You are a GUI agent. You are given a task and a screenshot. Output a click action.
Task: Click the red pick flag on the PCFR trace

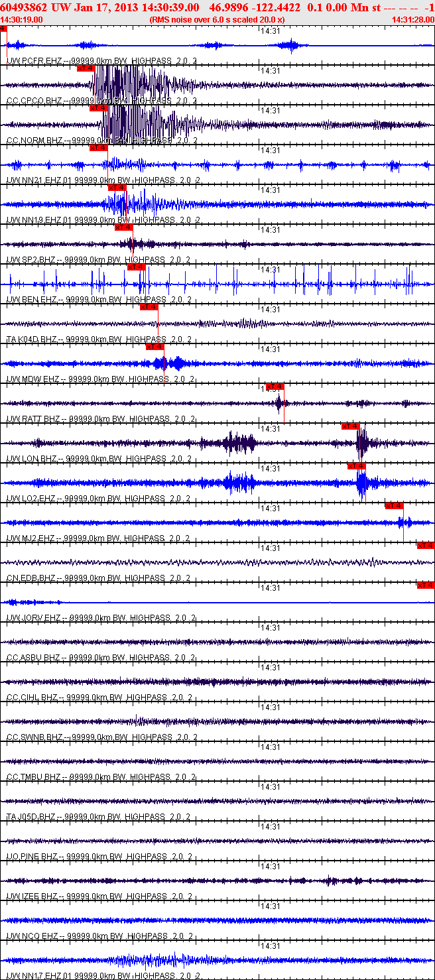tap(3, 29)
